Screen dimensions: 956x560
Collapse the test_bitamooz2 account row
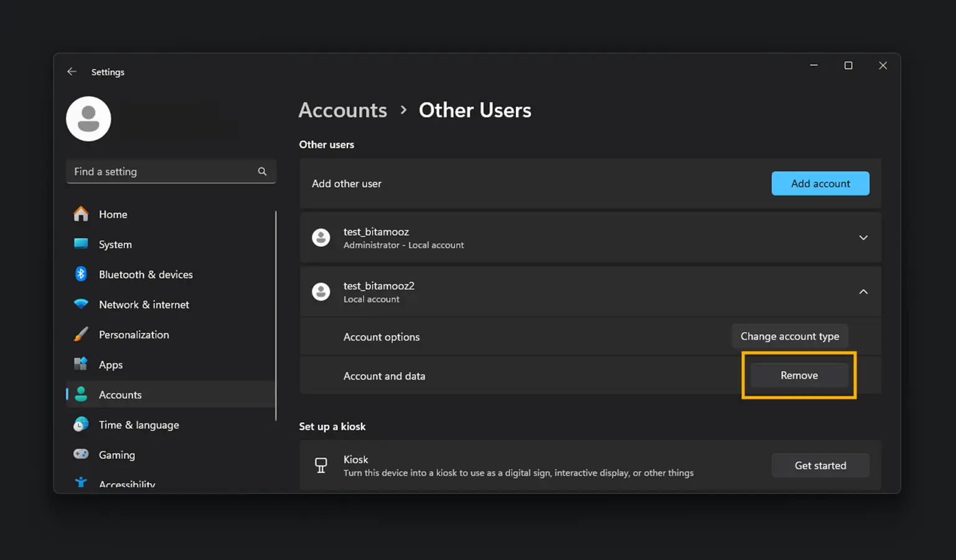coord(863,292)
